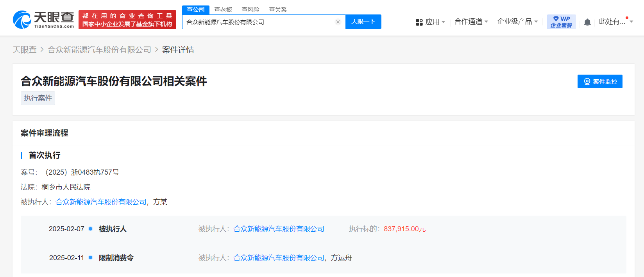Expand the 合作通道 dropdown
The width and height of the screenshot is (644, 277).
coord(471,21)
